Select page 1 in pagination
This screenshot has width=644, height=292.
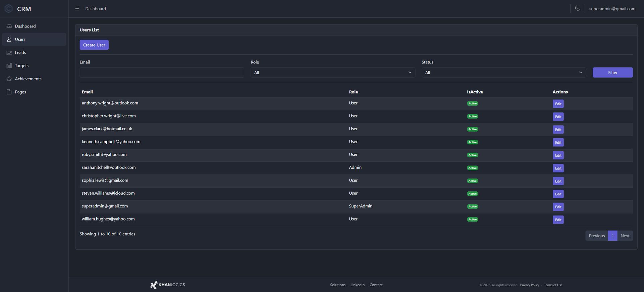click(x=612, y=236)
